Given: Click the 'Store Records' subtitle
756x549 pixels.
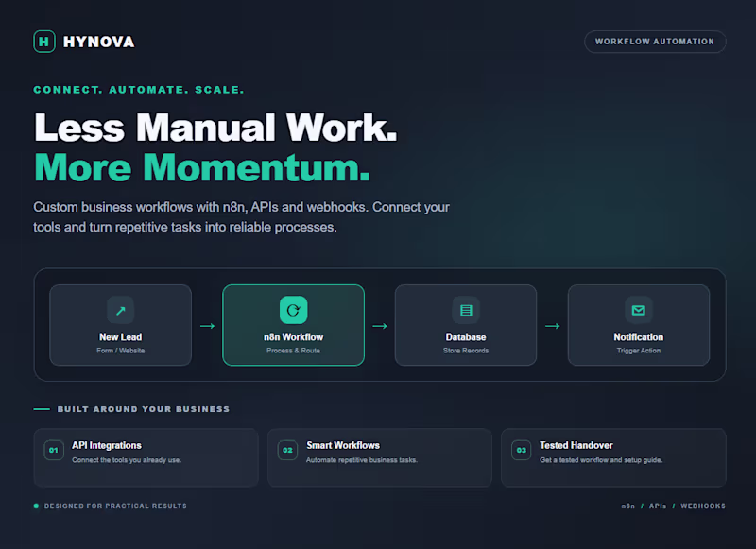Looking at the screenshot, I should click(x=466, y=351).
